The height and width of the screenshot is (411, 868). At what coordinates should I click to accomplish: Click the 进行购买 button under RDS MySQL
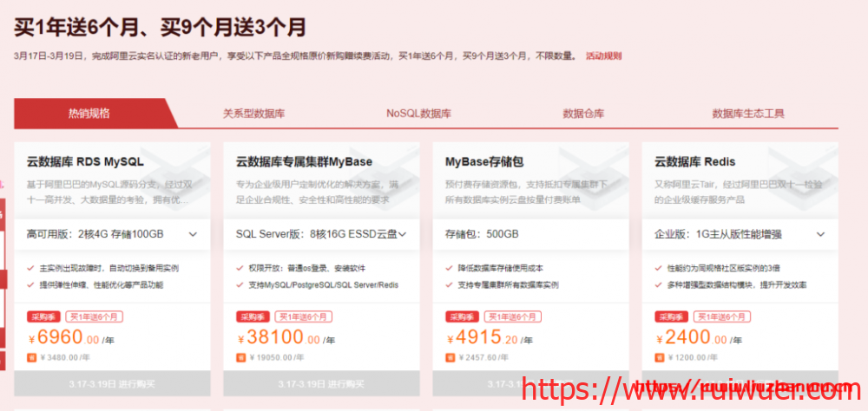pyautogui.click(x=112, y=383)
